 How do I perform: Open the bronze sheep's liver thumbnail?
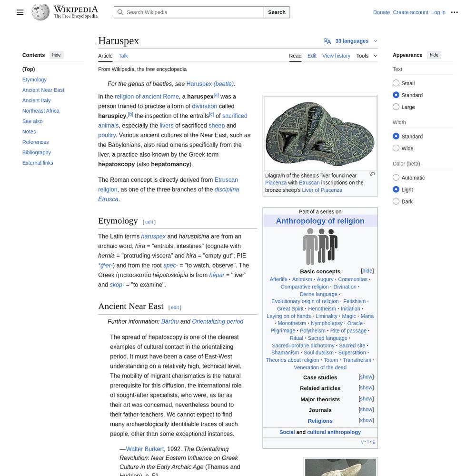(320, 134)
